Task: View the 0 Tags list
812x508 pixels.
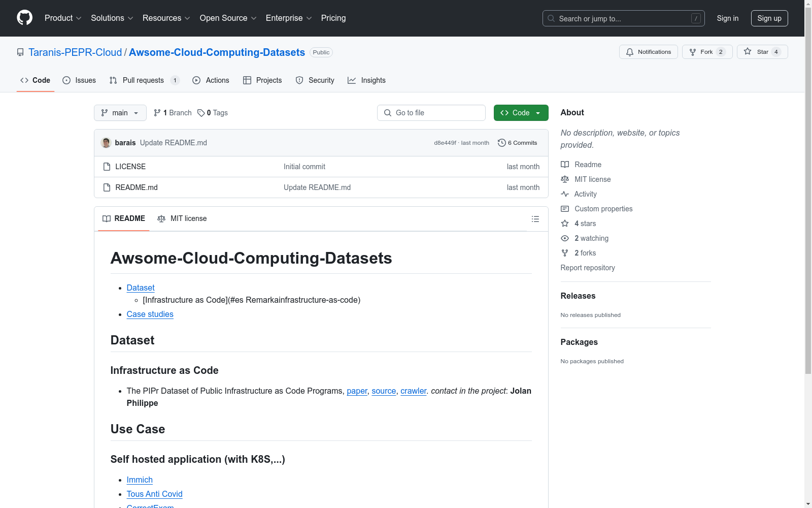Action: 213,113
